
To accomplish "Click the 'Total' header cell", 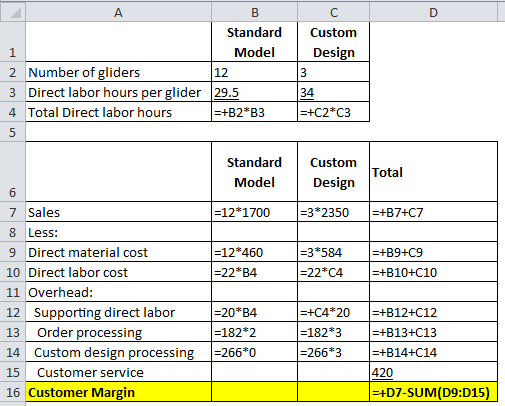I will (x=433, y=172).
